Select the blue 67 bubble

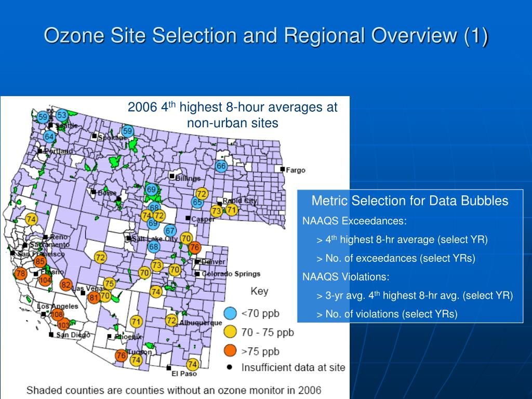(x=170, y=231)
